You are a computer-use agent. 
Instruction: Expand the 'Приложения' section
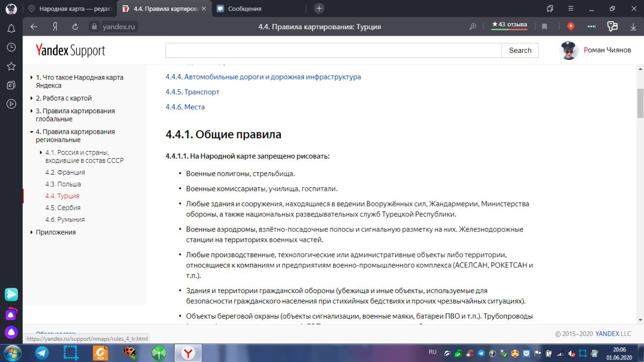[x=56, y=232]
